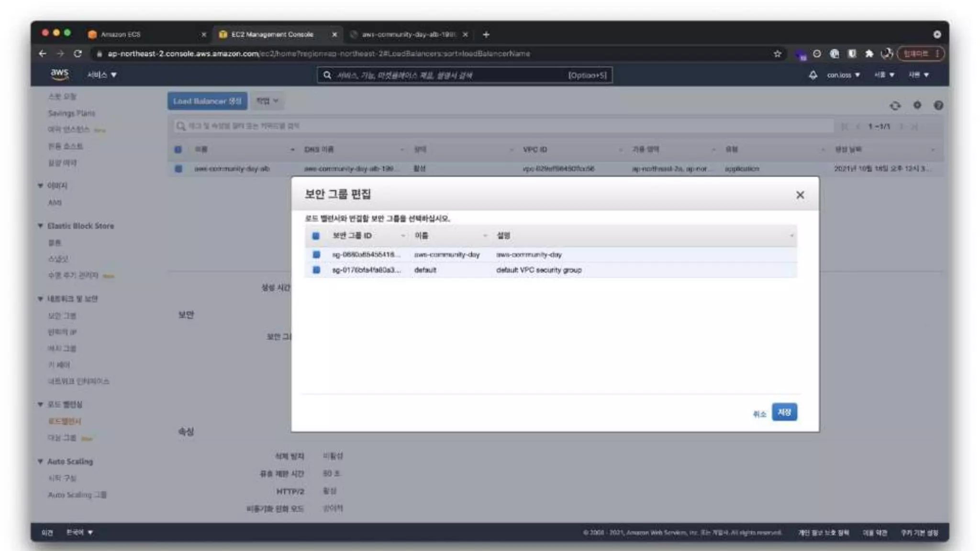Collapse the Auto Scaling sidebar section

coord(41,462)
